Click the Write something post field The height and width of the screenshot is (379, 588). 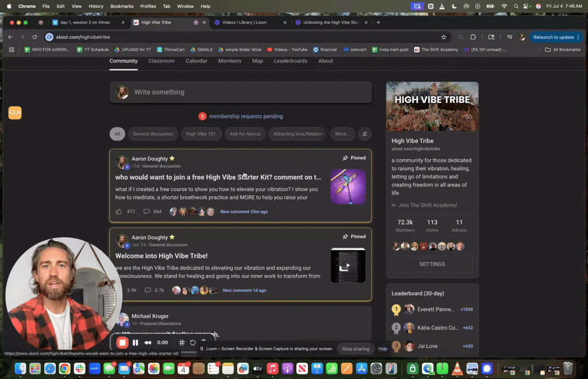(x=241, y=92)
